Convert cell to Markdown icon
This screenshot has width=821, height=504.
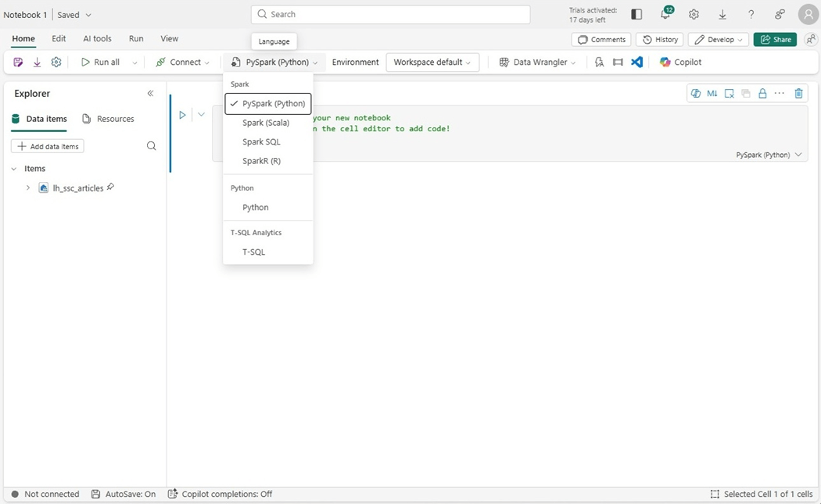712,94
